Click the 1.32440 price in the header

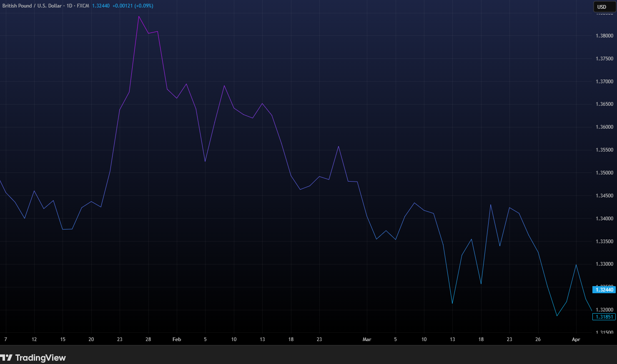101,6
